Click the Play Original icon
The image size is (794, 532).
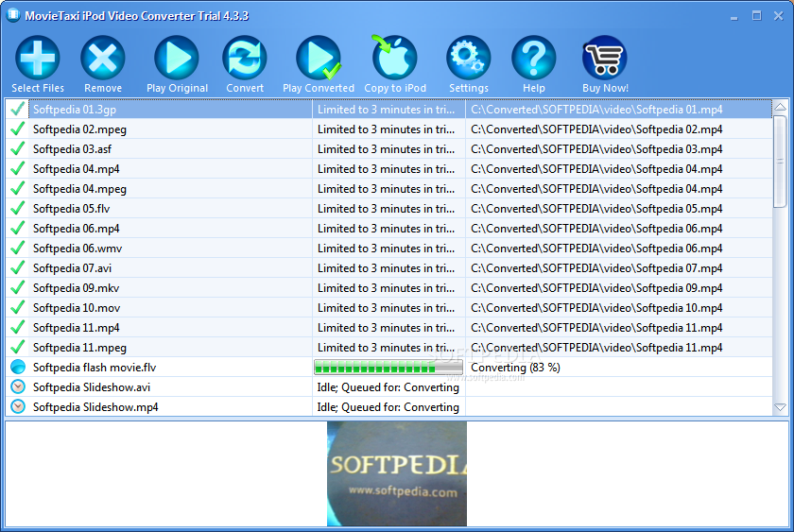pyautogui.click(x=176, y=59)
